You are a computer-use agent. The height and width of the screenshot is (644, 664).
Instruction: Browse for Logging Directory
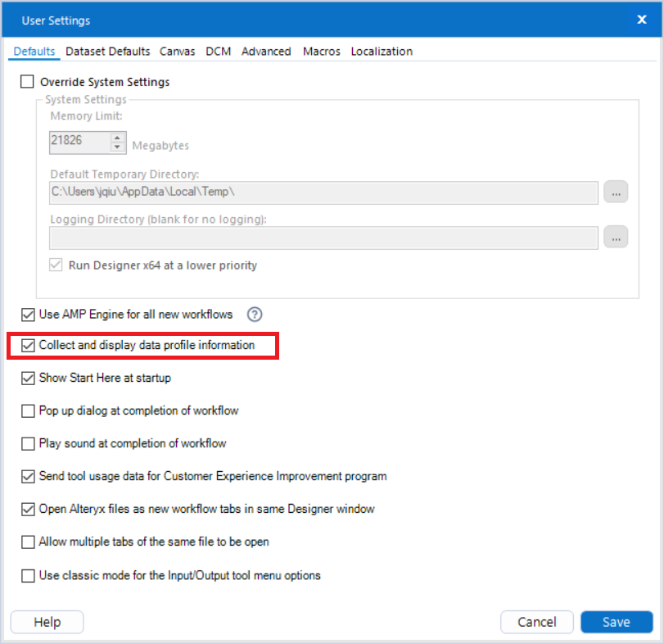[x=616, y=238]
